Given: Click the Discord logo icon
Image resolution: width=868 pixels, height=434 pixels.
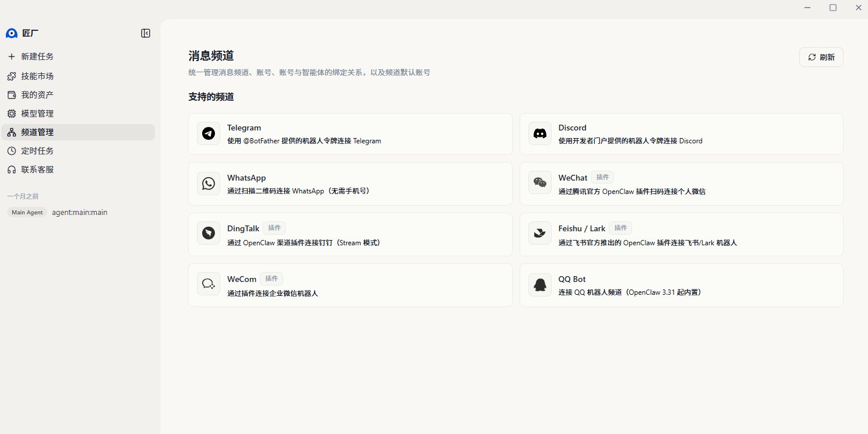Looking at the screenshot, I should [540, 133].
